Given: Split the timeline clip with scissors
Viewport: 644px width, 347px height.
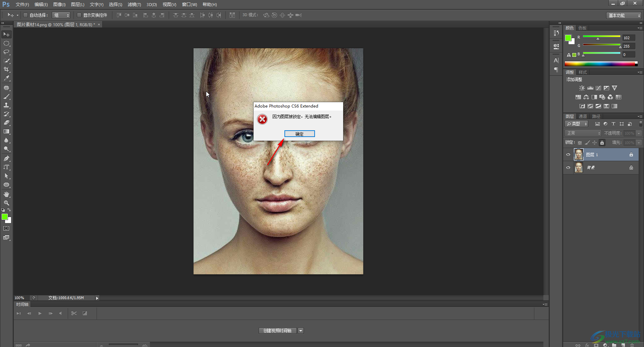Looking at the screenshot, I should [x=74, y=314].
